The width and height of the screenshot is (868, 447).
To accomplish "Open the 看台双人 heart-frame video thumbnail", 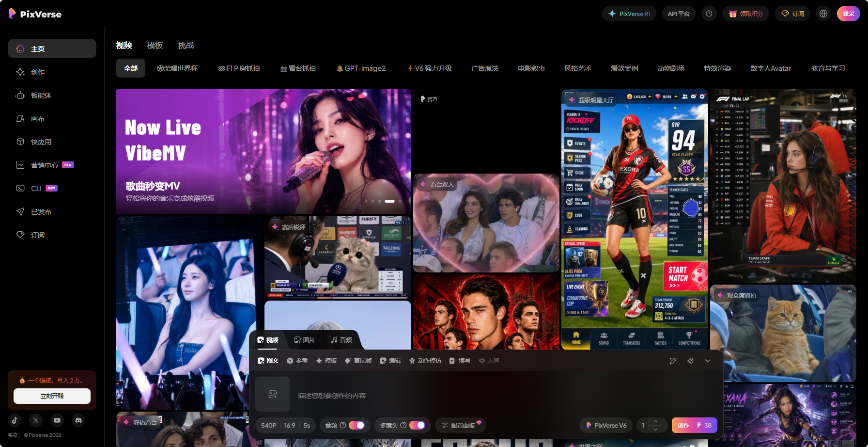I will tap(486, 223).
